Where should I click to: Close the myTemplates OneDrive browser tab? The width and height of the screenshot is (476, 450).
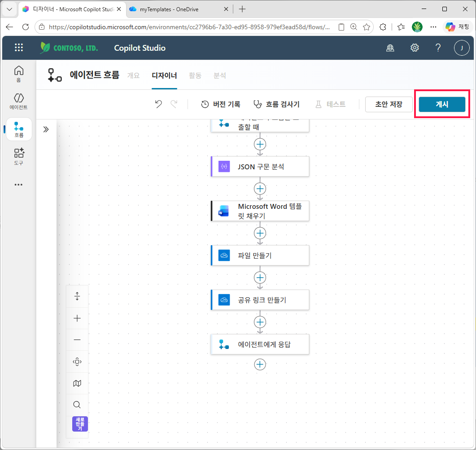coord(226,9)
